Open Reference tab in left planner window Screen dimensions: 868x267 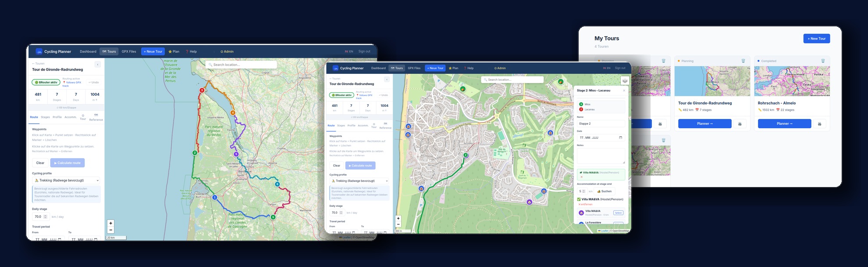tap(96, 117)
